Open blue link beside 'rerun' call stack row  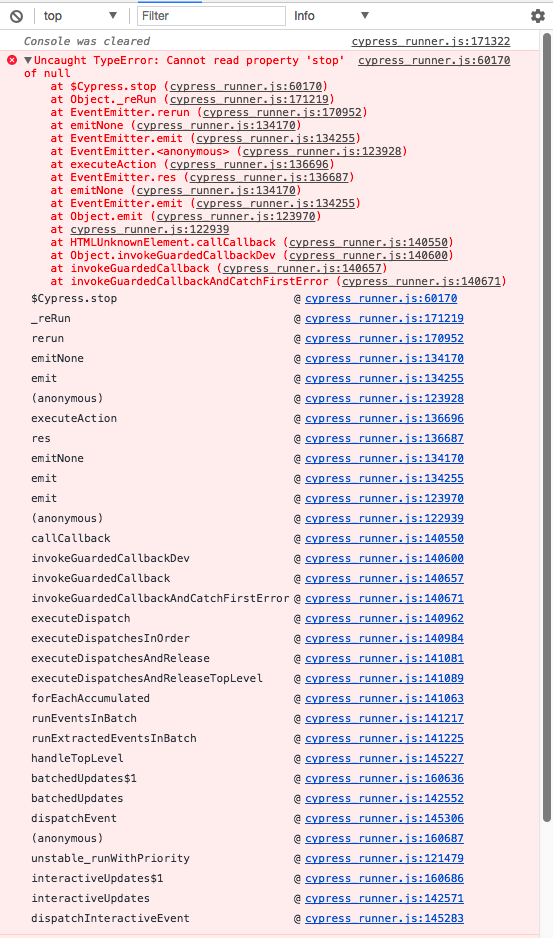click(384, 339)
